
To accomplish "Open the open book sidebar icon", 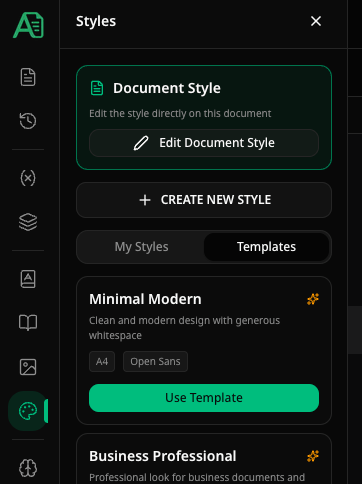I will pos(28,322).
